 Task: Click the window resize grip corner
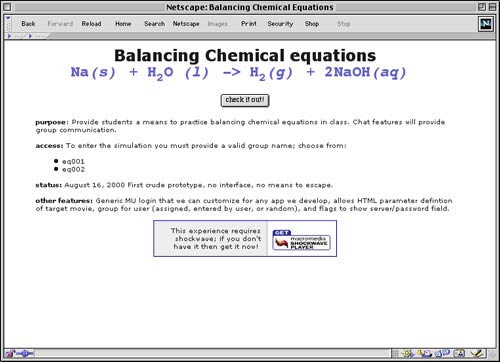click(x=492, y=354)
